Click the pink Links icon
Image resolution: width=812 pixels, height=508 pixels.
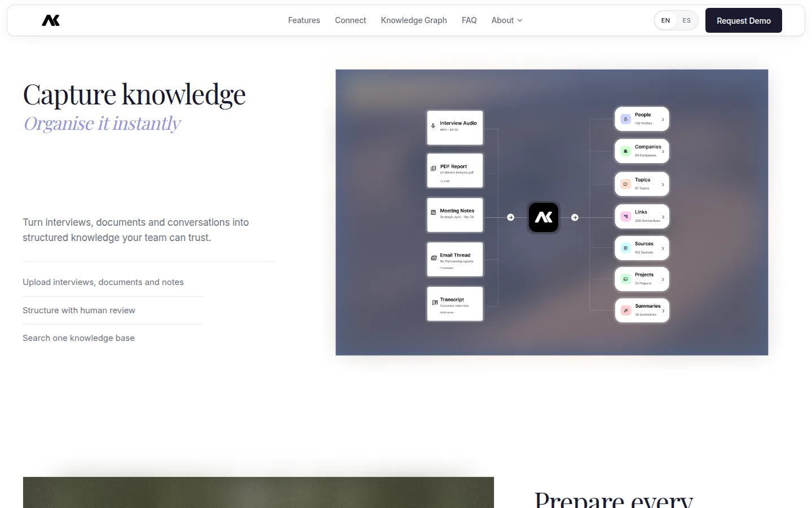click(625, 216)
